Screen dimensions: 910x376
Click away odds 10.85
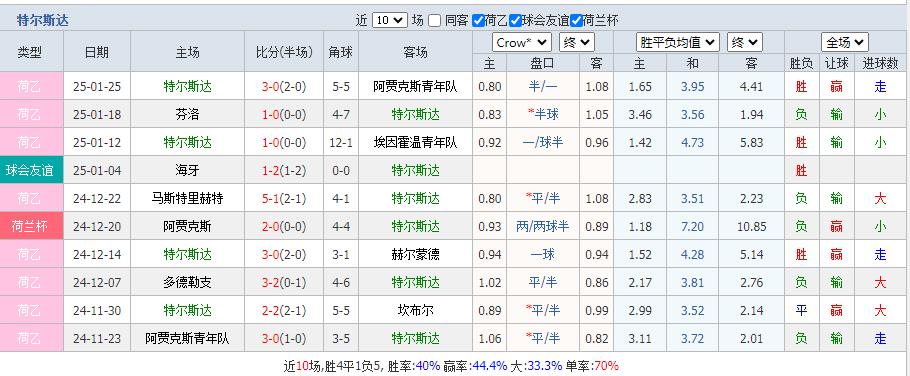click(x=752, y=226)
